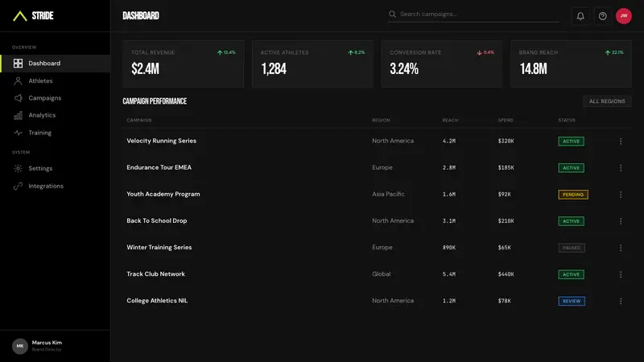Viewport: 644px width, 362px height.
Task: Open the Active Athletes card
Action: 312,64
